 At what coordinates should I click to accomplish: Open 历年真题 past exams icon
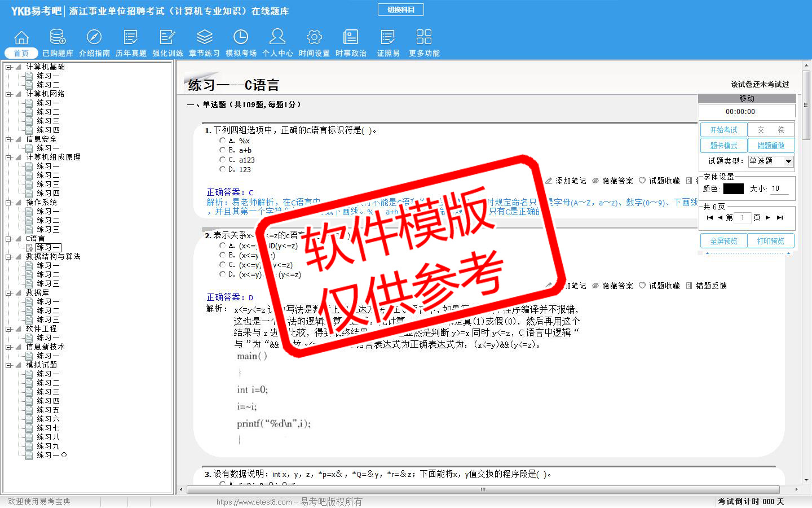click(x=131, y=38)
